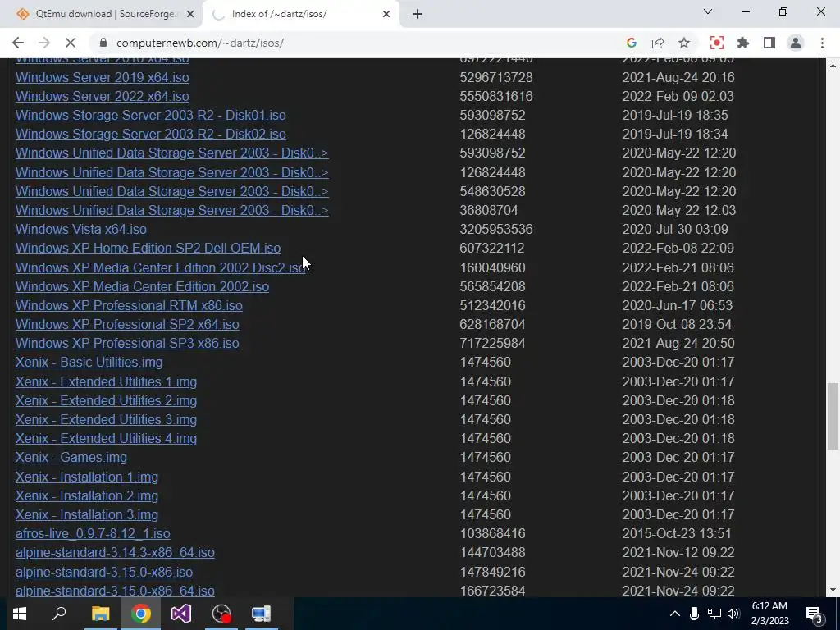Viewport: 840px width, 630px height.
Task: Close the Index of /~dartz/isos/ tab
Action: tap(386, 14)
